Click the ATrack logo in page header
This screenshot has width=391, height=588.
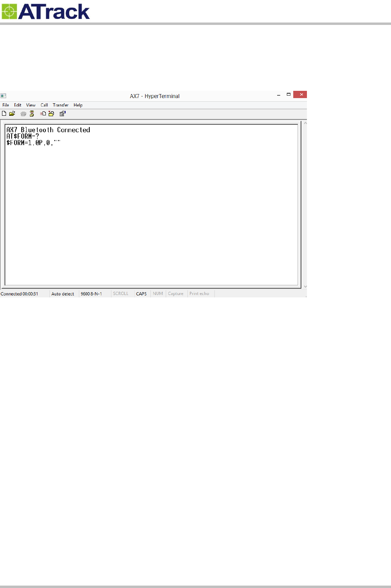[45, 12]
